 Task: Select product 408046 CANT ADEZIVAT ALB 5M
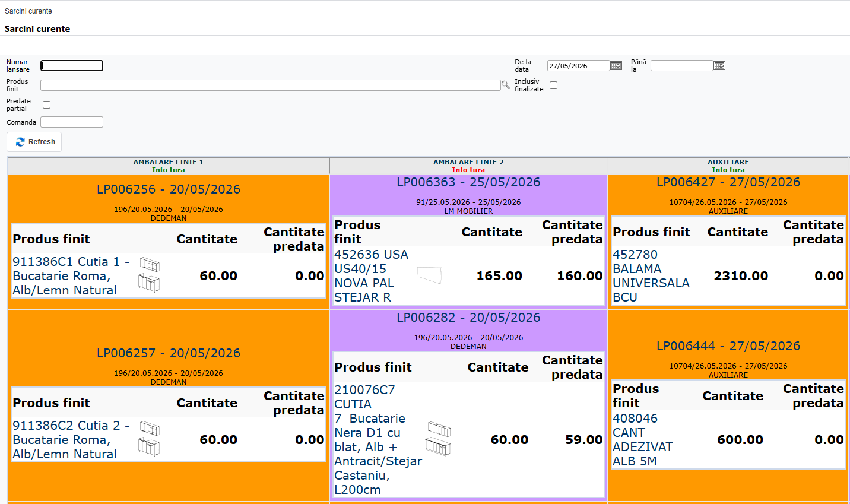(x=643, y=440)
